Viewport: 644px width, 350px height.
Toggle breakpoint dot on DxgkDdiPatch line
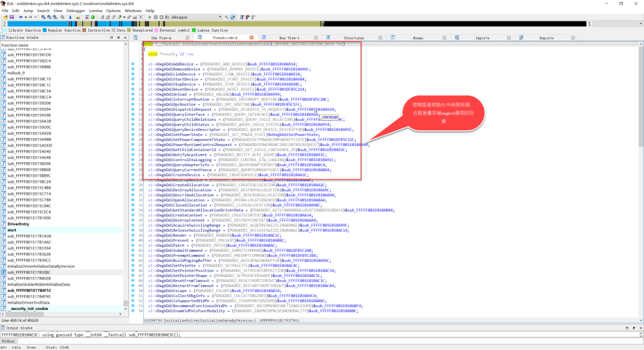[133, 245]
